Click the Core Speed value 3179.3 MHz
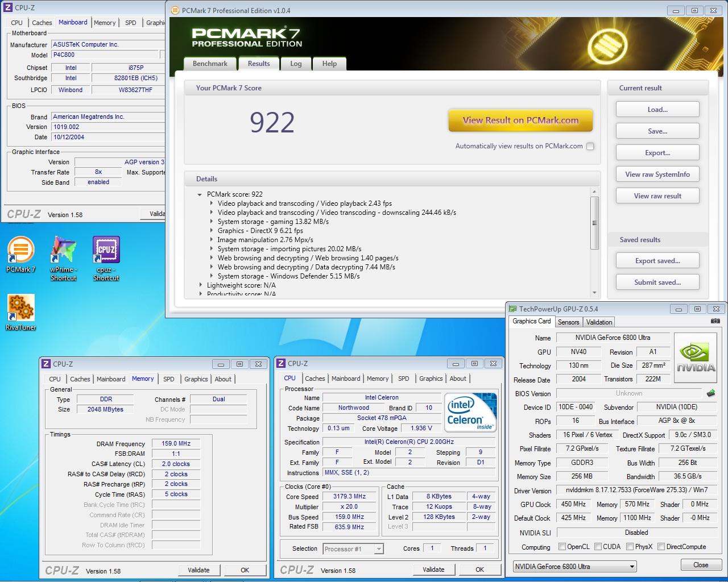Image resolution: width=728 pixels, height=582 pixels. (349, 496)
